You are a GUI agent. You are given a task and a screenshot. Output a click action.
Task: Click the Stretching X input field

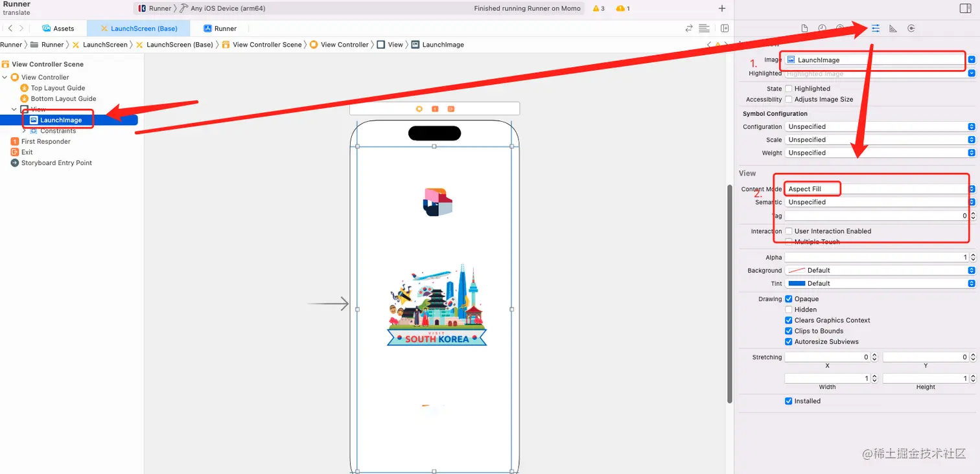click(x=827, y=357)
